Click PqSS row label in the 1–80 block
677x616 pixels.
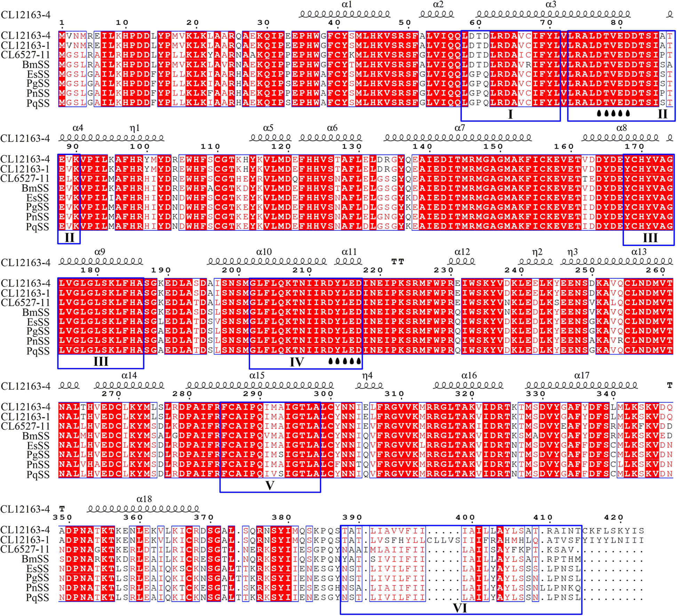click(x=38, y=103)
